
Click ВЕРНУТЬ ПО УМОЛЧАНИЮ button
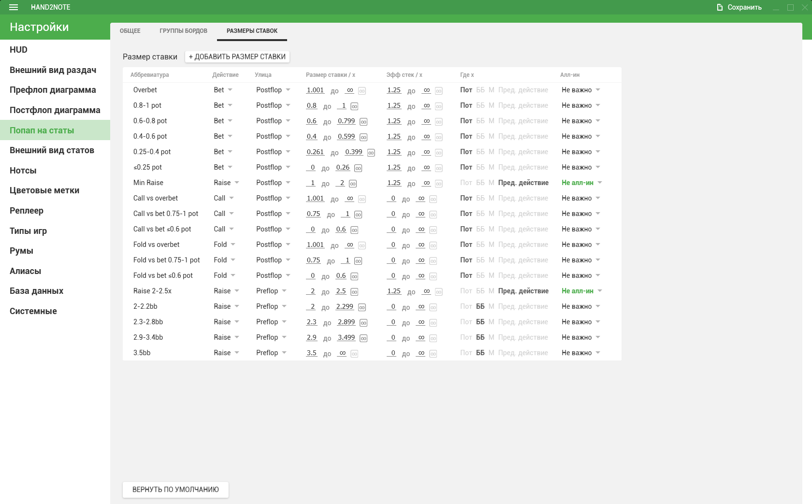pyautogui.click(x=175, y=490)
